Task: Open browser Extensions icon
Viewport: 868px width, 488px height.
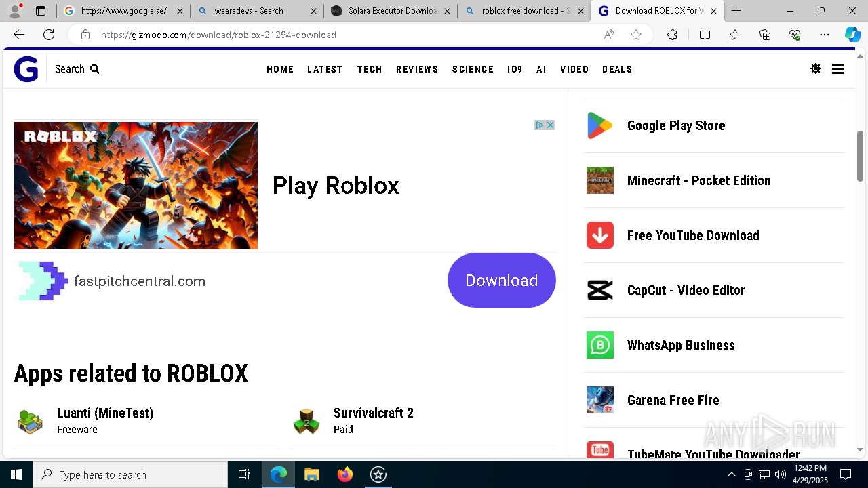Action: coord(672,35)
